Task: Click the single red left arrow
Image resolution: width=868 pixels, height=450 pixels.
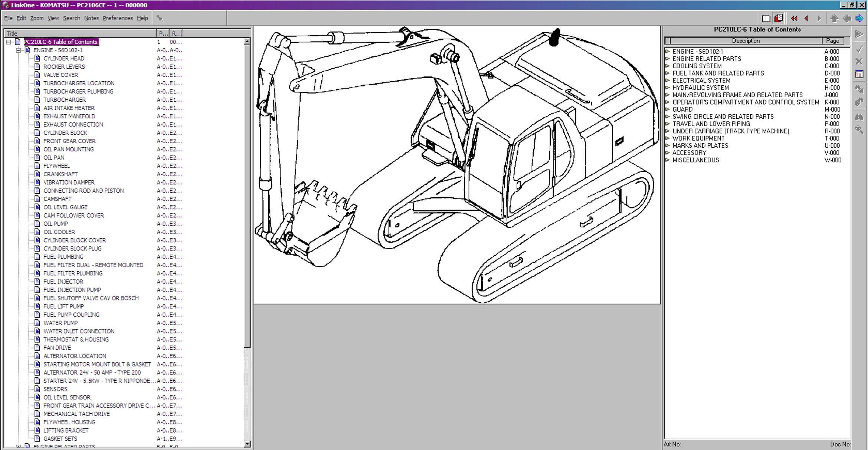Action: 806,18
